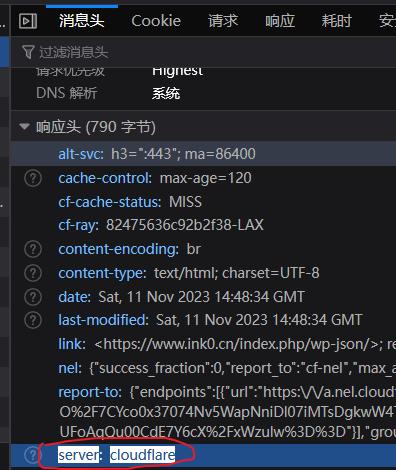
Task: Click the link header wp-json URL
Action: (237, 344)
